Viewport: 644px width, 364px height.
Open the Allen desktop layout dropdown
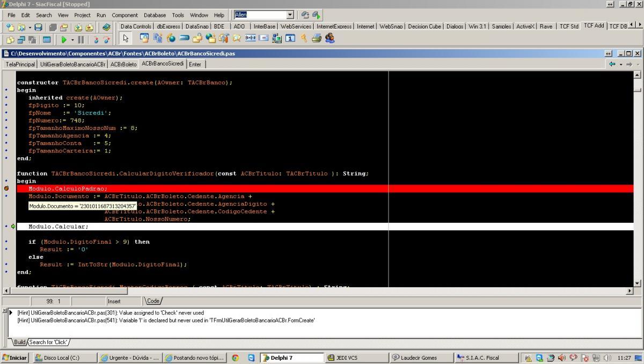coord(290,15)
